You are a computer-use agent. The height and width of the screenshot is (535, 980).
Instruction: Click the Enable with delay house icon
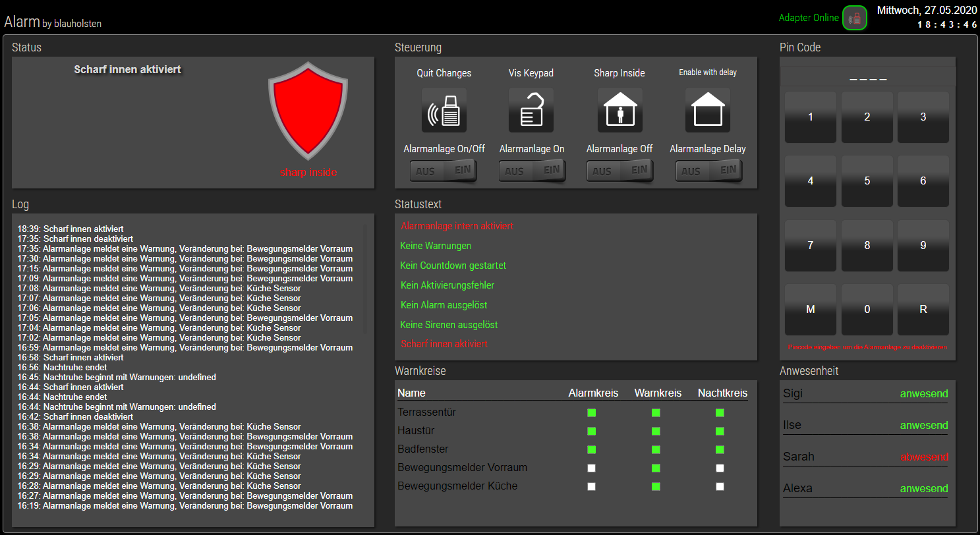(x=708, y=110)
